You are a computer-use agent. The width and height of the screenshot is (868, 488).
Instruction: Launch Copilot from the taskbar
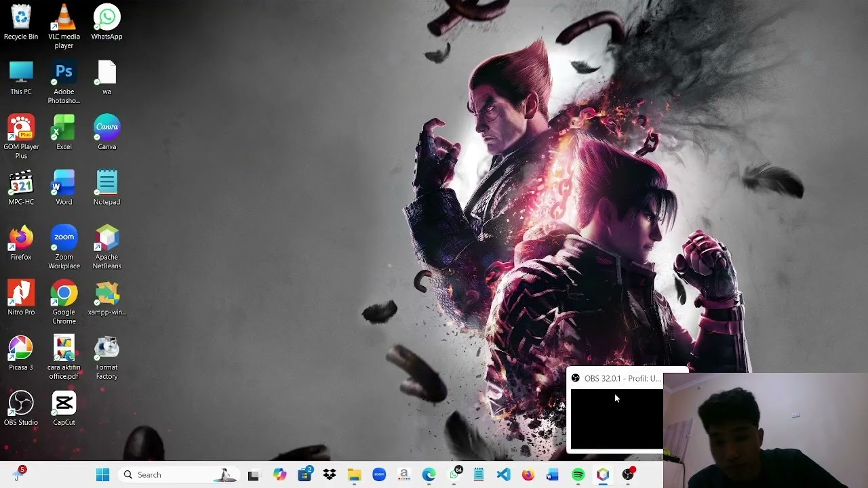(x=279, y=475)
